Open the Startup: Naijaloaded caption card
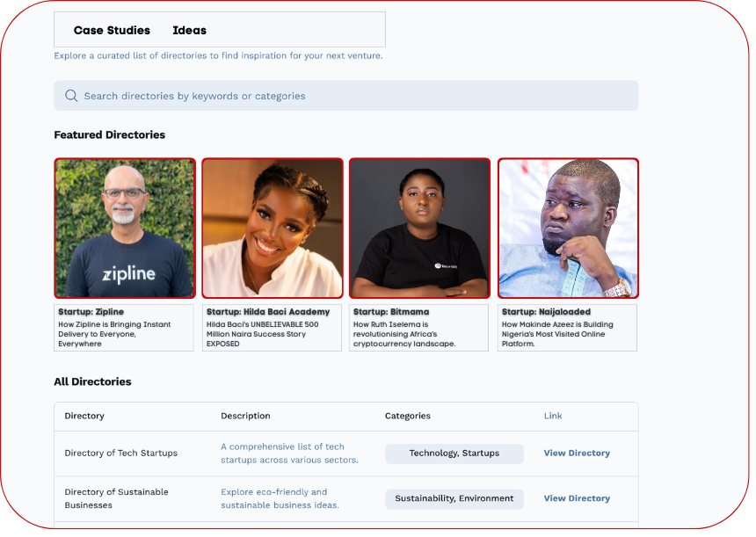Screen dimensions: 756x537 tap(568, 327)
